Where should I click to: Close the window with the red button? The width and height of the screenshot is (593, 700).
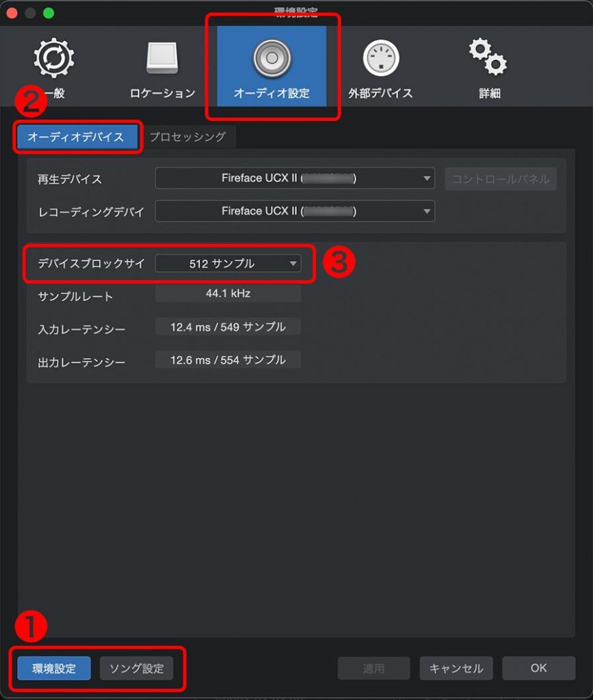(x=12, y=13)
